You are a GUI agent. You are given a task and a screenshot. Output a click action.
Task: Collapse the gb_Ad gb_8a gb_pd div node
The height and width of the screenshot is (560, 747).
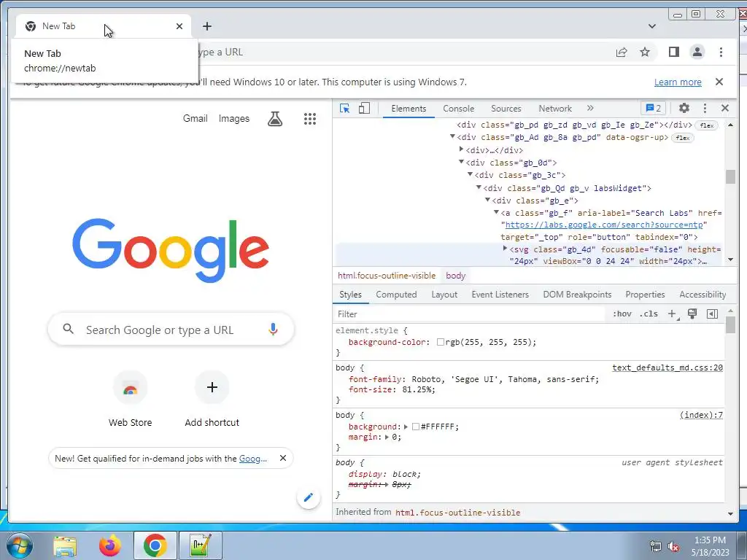tap(452, 136)
